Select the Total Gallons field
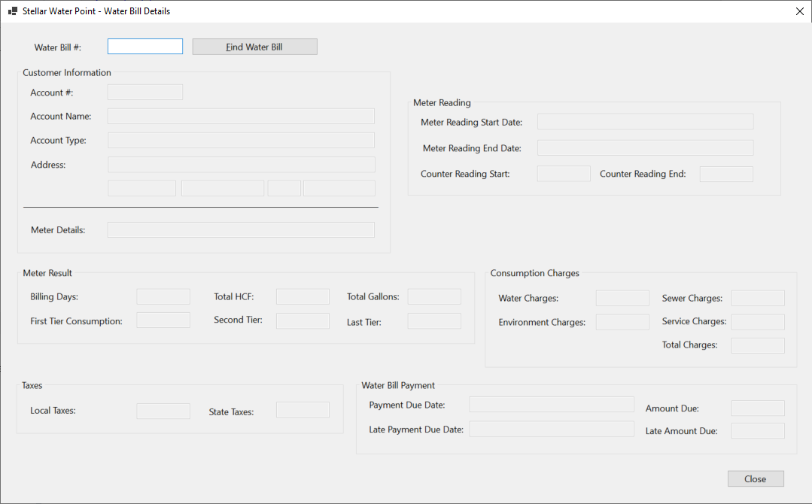This screenshot has width=812, height=504. tap(434, 296)
